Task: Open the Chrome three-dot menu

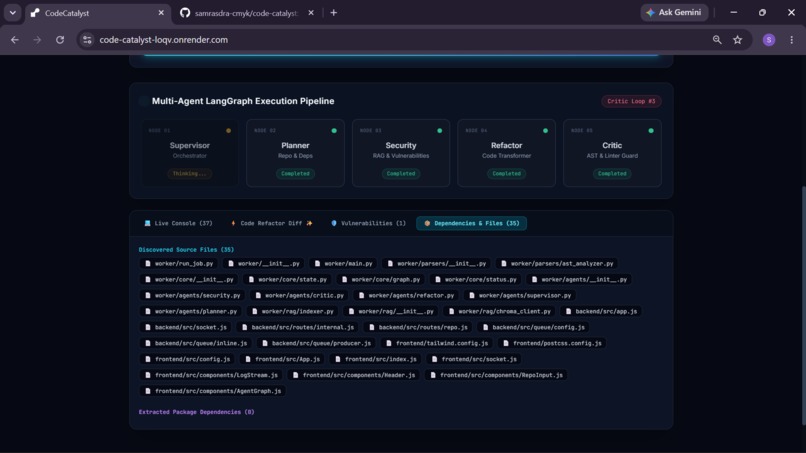Action: 792,40
